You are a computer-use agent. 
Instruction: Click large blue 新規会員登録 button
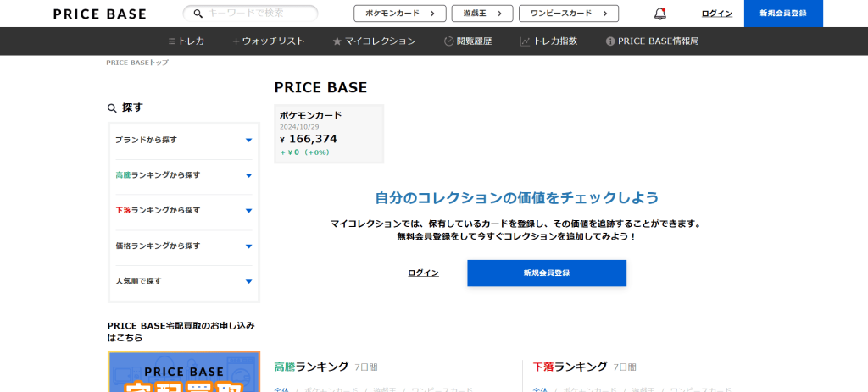pyautogui.click(x=547, y=273)
